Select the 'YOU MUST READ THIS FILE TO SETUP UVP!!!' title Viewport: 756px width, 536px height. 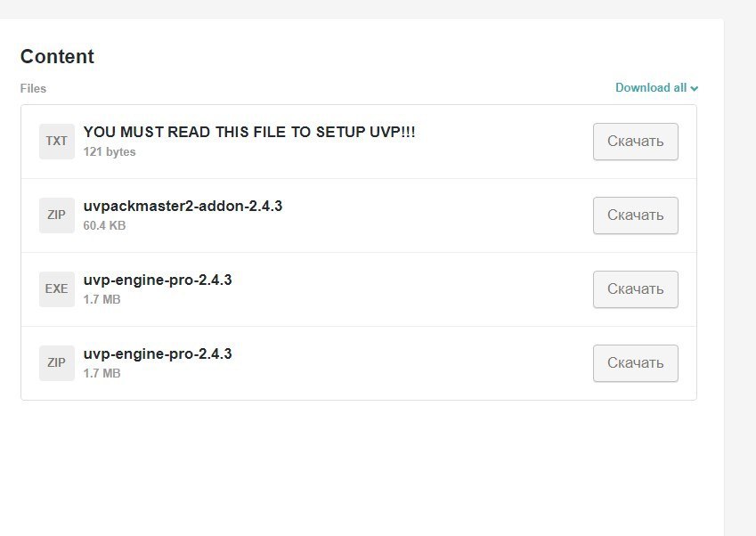pos(249,133)
